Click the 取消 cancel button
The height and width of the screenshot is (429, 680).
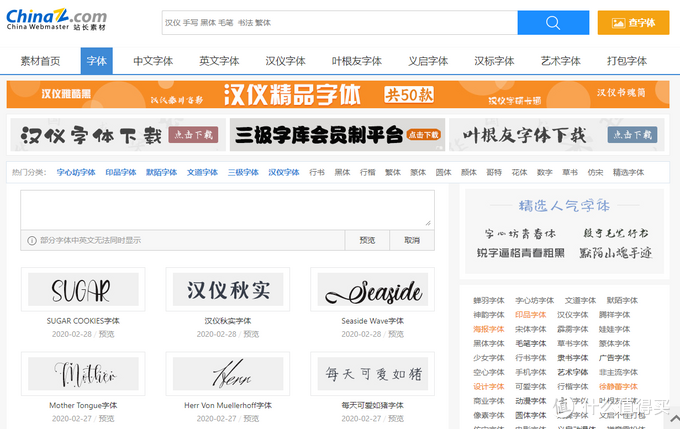[412, 240]
